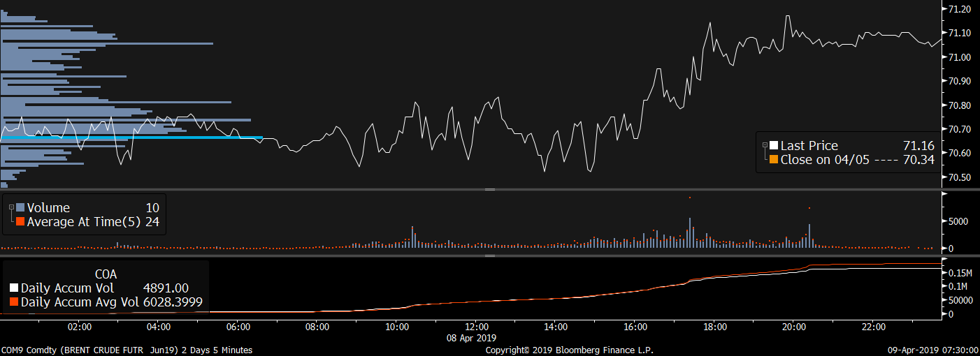Click the 20:00 time axis label
This screenshot has width=980, height=356.
point(794,327)
